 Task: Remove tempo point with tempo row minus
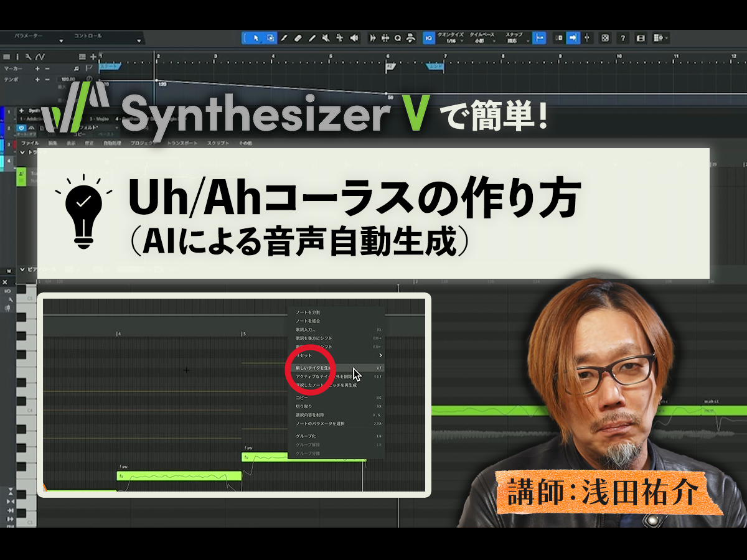(x=47, y=79)
